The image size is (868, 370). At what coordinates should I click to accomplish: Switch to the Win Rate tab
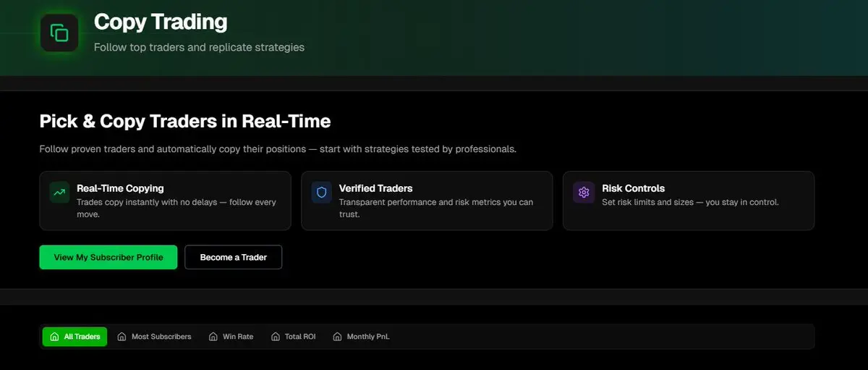(231, 337)
